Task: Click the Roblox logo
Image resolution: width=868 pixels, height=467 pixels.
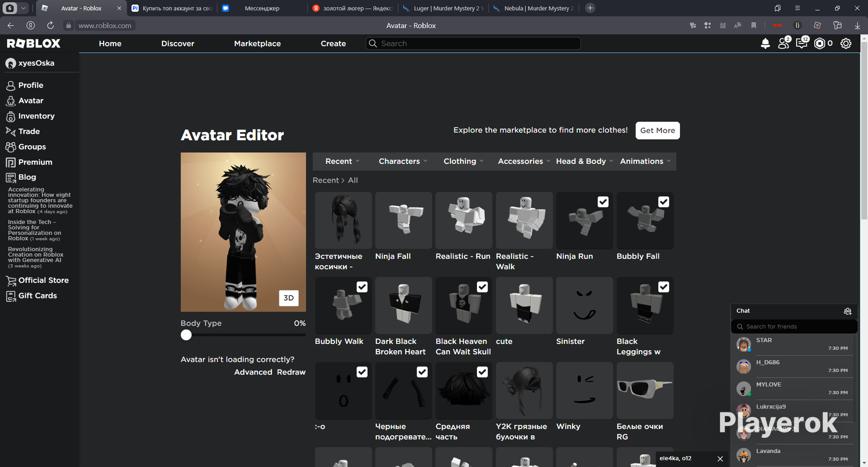Action: (34, 43)
